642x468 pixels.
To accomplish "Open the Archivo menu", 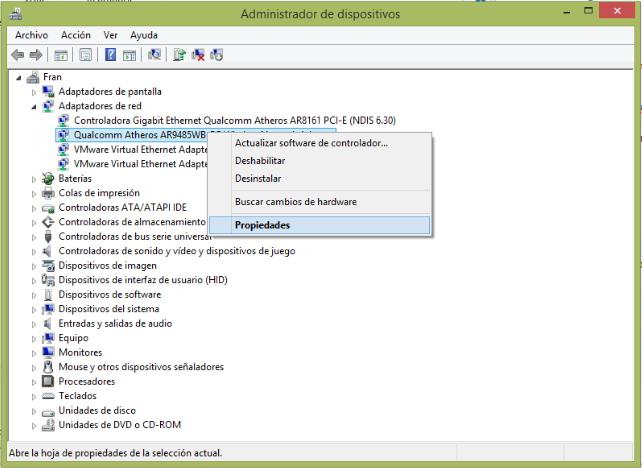I will pyautogui.click(x=32, y=35).
